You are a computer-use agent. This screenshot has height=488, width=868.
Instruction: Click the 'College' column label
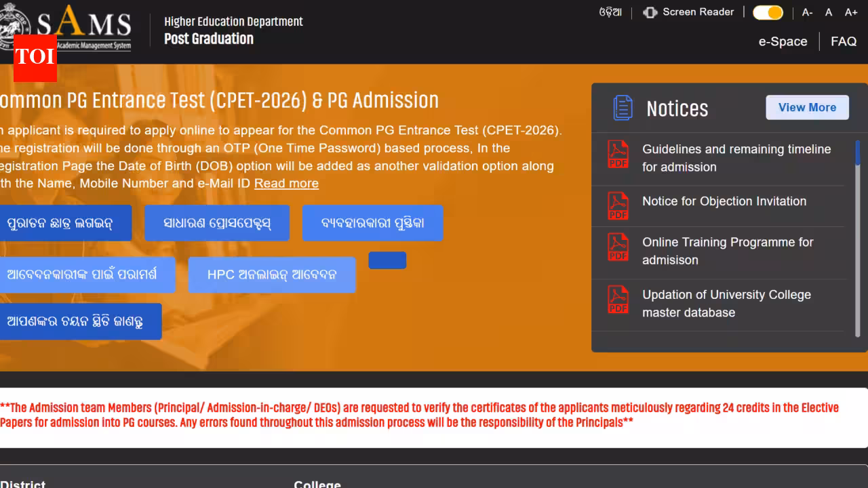tap(317, 484)
